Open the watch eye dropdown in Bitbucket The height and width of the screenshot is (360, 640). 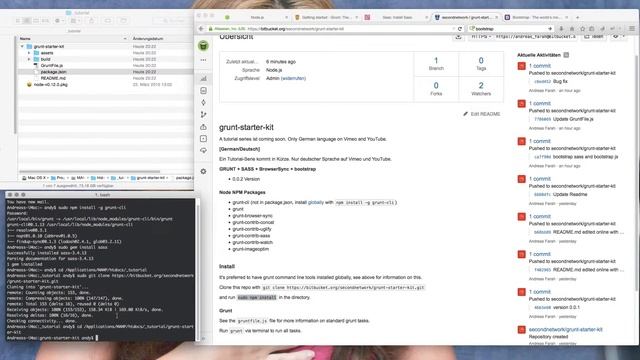coord(618,37)
